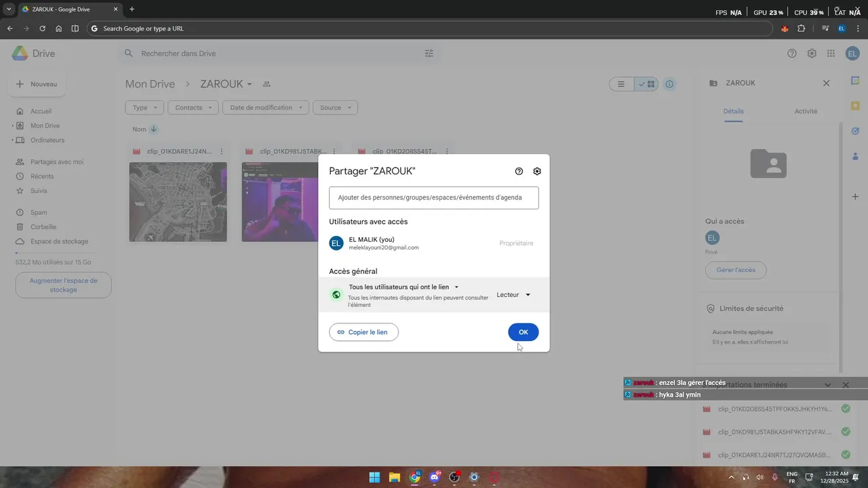Open the Windows Start menu
The height and width of the screenshot is (488, 868).
pos(374,477)
